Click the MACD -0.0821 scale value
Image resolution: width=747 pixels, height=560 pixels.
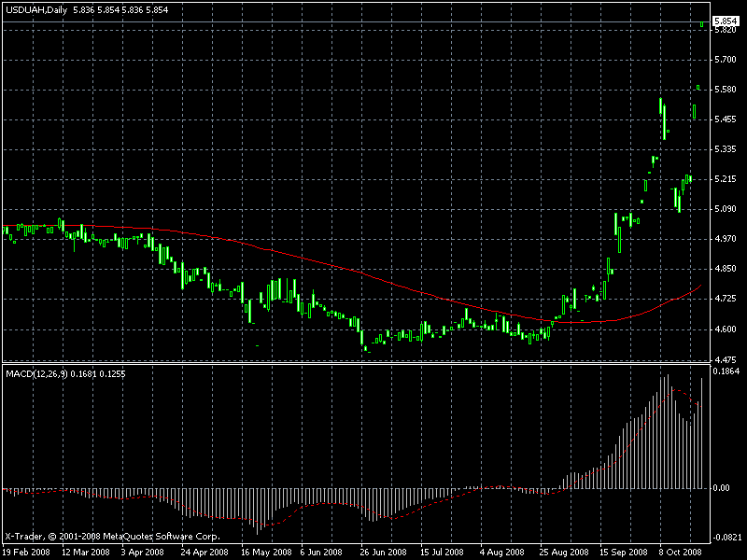[726, 539]
